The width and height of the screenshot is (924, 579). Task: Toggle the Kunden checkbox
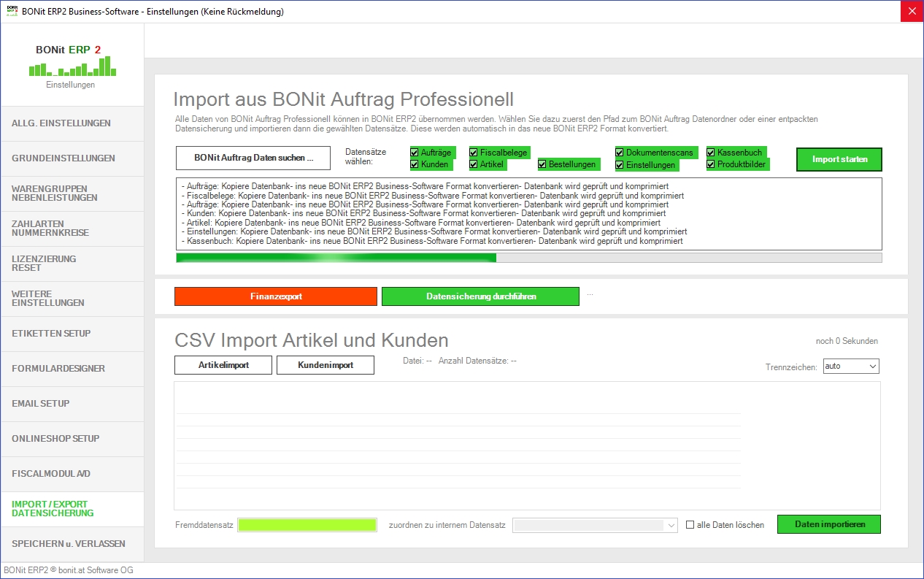(x=415, y=164)
